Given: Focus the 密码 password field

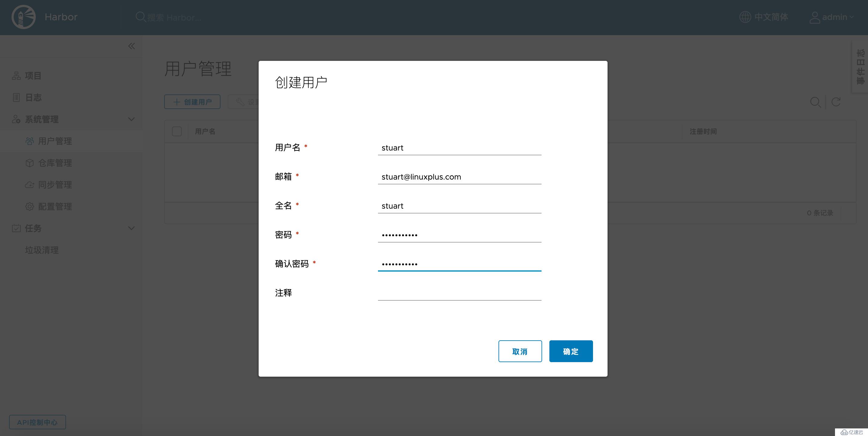Looking at the screenshot, I should point(460,235).
